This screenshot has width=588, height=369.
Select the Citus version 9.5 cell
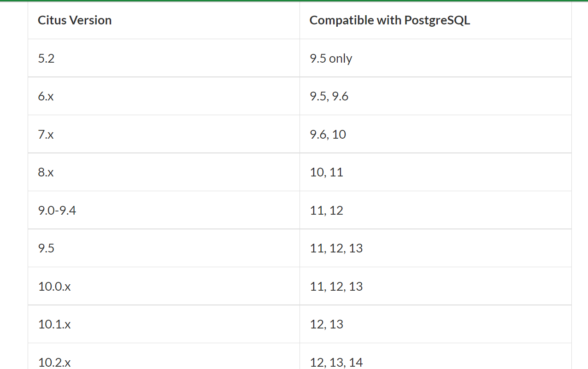pyautogui.click(x=47, y=248)
